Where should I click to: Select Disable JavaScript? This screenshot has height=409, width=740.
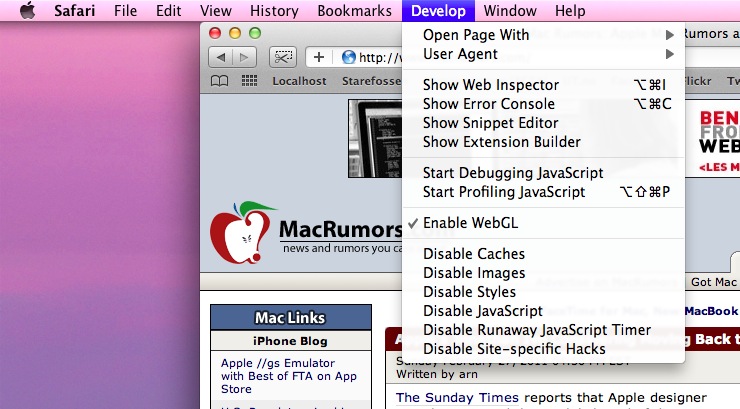(x=543, y=311)
